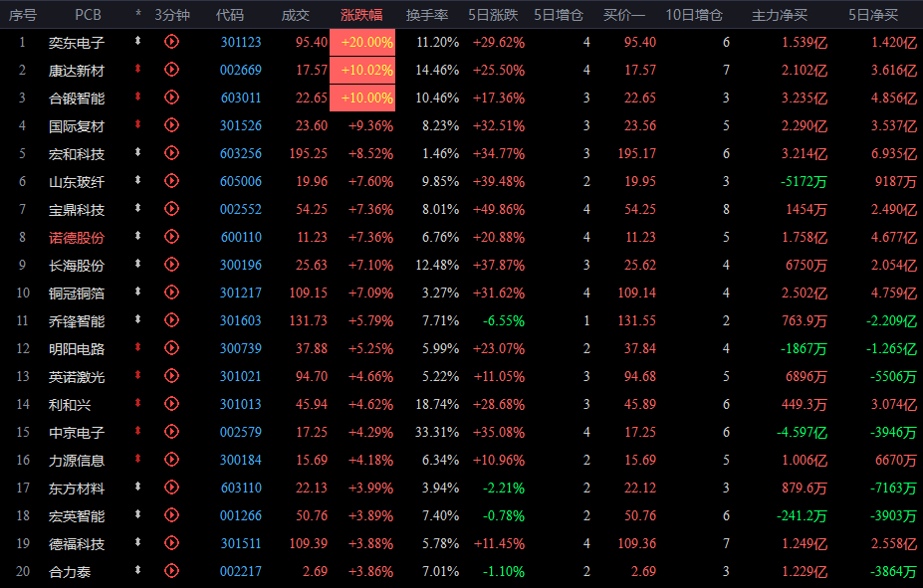This screenshot has width=923, height=588.
Task: Click the 买价一 column header
Action: click(x=624, y=15)
